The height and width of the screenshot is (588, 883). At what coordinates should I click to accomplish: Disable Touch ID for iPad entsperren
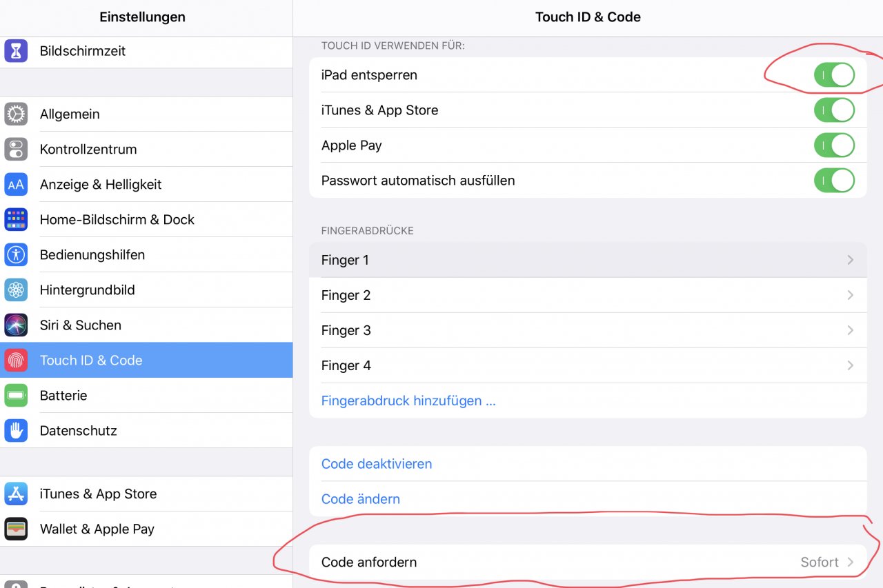tap(834, 74)
